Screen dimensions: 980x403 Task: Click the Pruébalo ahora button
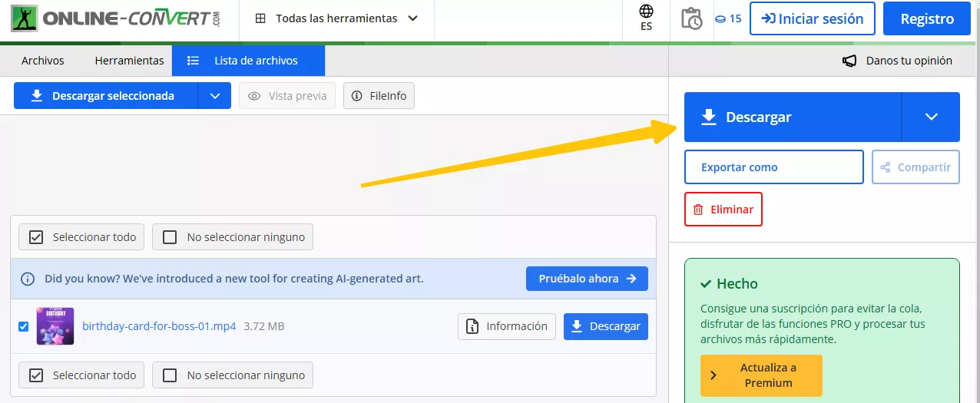click(587, 279)
